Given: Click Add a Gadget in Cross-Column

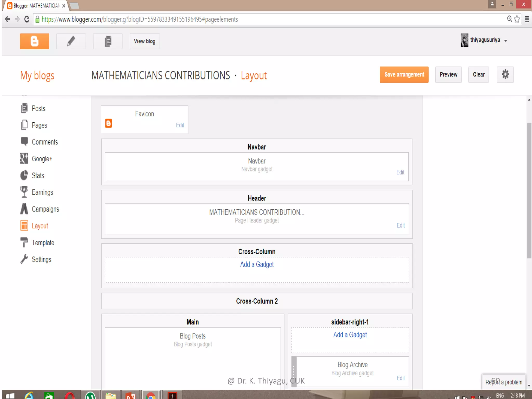Looking at the screenshot, I should (257, 264).
